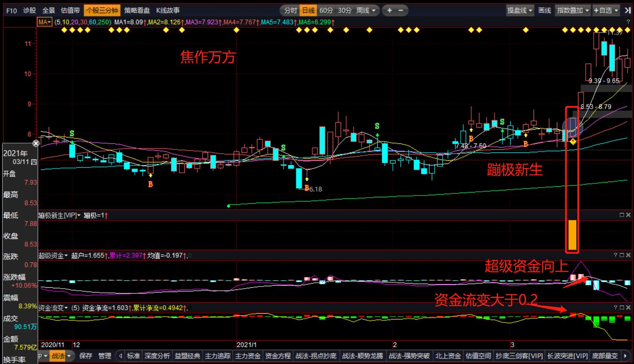The image size is (634, 364).
Task: Select the 北上资金 tab
Action: 448,356
